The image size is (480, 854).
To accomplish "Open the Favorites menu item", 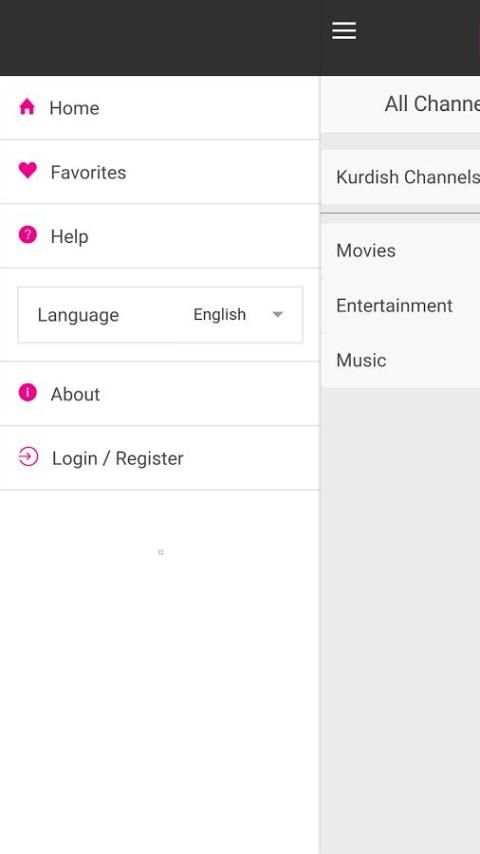I will (160, 172).
